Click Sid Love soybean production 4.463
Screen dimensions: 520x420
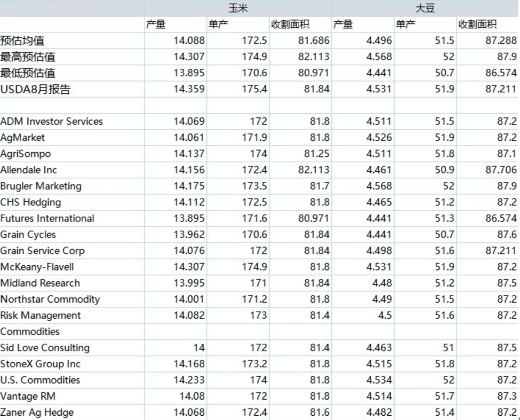point(379,347)
